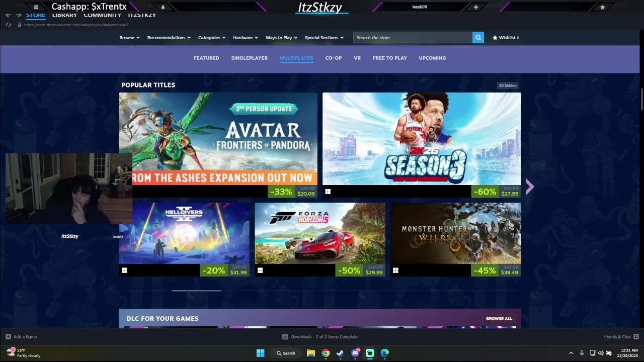Click the -33% $20.09 price tag
The width and height of the screenshot is (644, 362).
click(293, 192)
